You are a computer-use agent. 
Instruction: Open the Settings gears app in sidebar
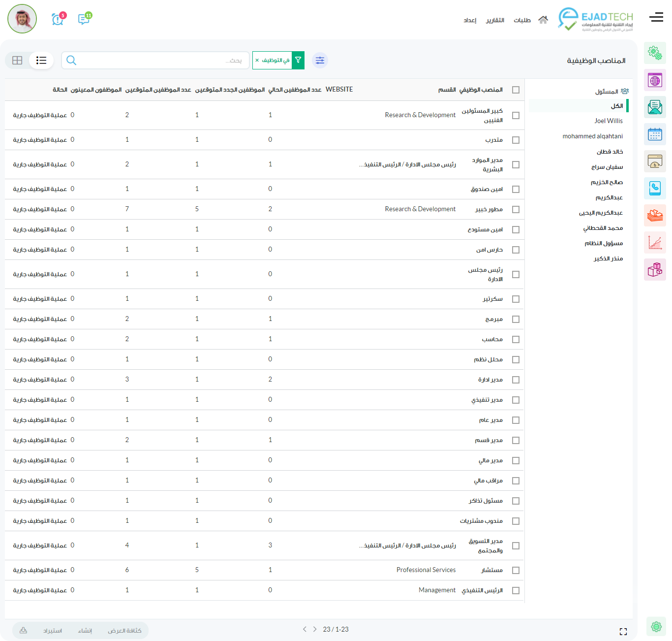tap(655, 53)
